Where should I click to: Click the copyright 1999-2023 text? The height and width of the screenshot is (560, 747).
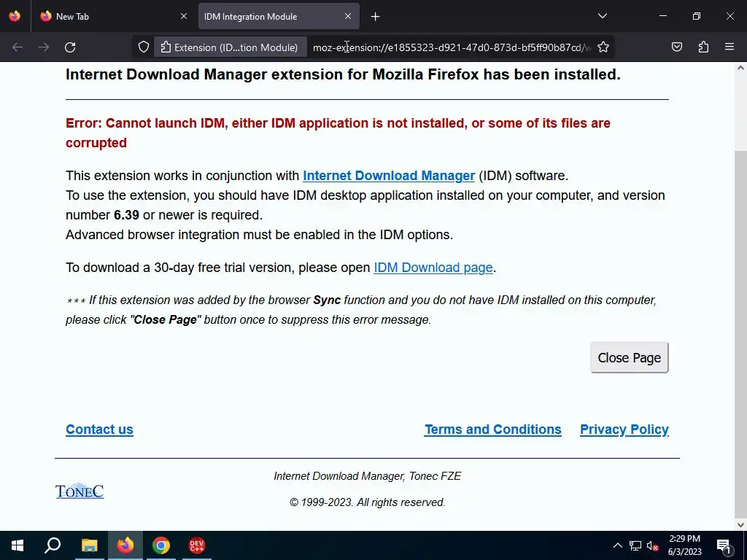368,502
